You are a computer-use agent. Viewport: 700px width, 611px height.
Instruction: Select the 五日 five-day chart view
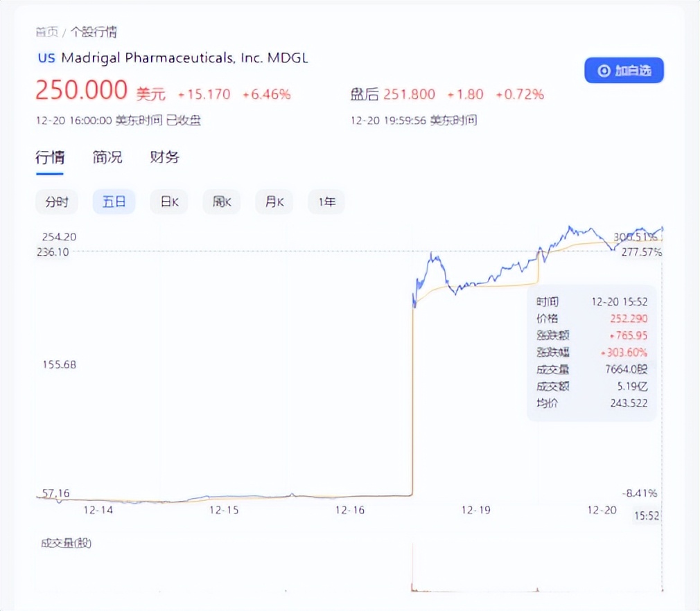pyautogui.click(x=114, y=202)
